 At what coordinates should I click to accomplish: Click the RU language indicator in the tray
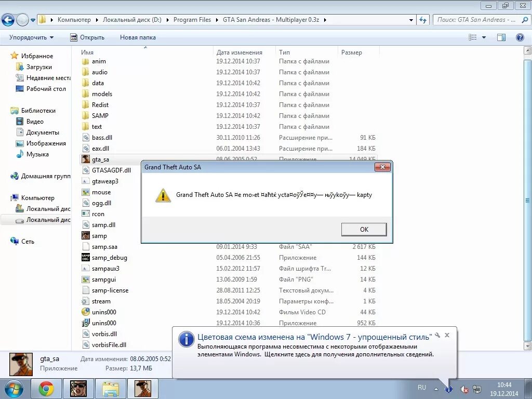(422, 388)
